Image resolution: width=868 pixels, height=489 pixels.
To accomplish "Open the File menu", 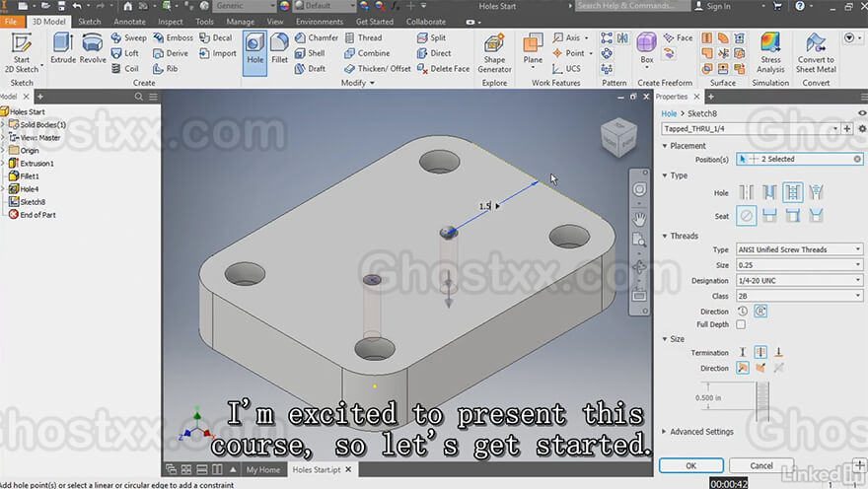I will (x=11, y=22).
